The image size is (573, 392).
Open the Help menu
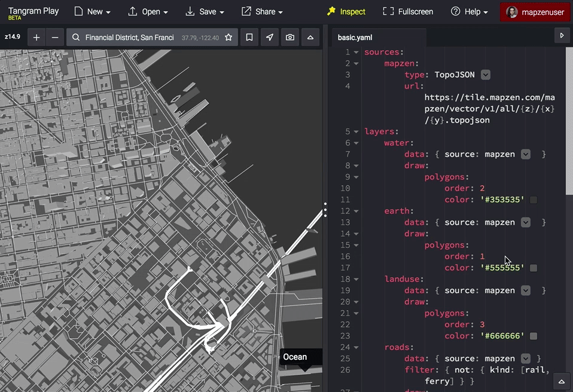(x=470, y=12)
